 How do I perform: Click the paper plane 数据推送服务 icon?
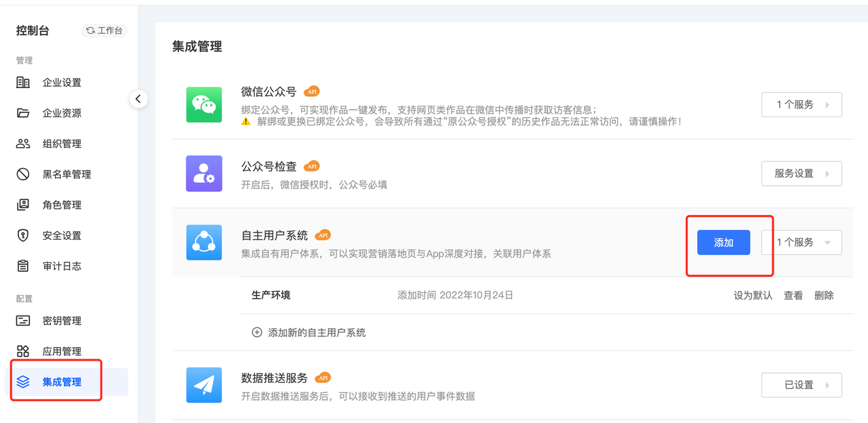click(x=204, y=385)
